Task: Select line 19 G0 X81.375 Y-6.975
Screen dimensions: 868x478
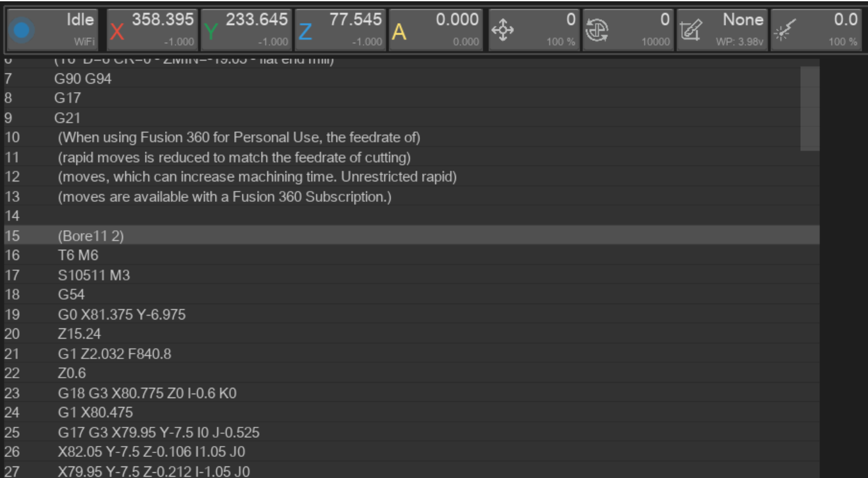Action: click(x=122, y=315)
